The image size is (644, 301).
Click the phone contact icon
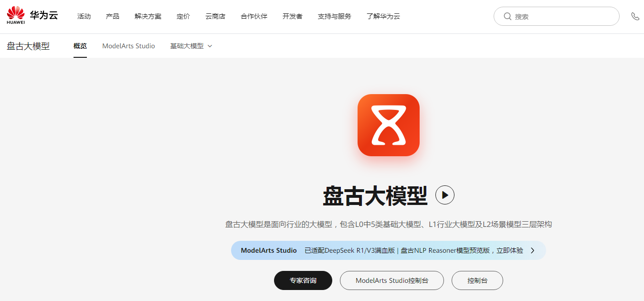(x=635, y=16)
